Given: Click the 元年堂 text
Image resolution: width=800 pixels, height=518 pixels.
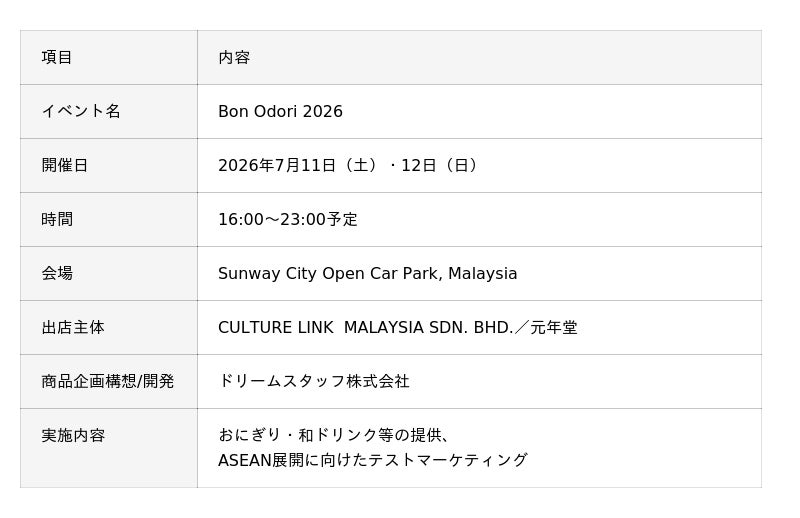Looking at the screenshot, I should pyautogui.click(x=554, y=328).
